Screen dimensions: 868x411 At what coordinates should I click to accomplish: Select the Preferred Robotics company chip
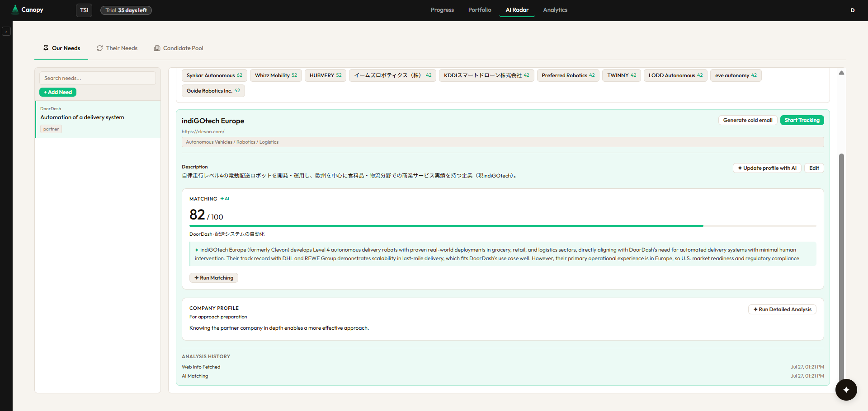pos(568,75)
